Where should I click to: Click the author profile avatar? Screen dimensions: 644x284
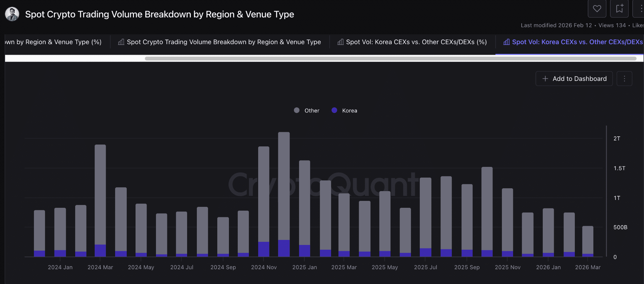click(x=12, y=14)
